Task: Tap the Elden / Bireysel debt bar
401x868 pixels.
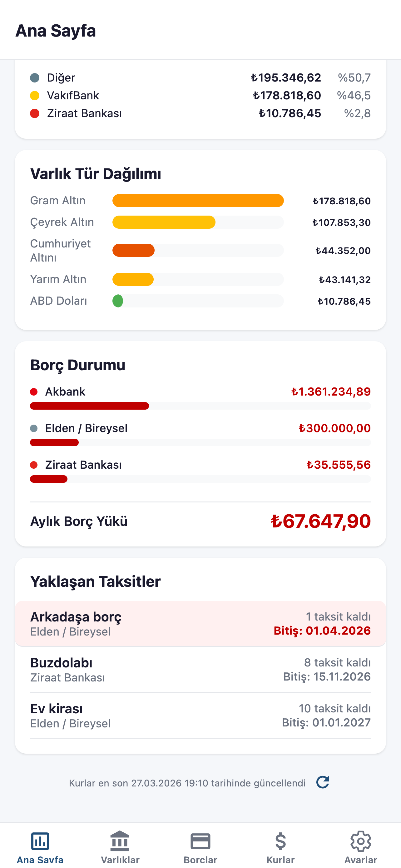Action: click(55, 442)
